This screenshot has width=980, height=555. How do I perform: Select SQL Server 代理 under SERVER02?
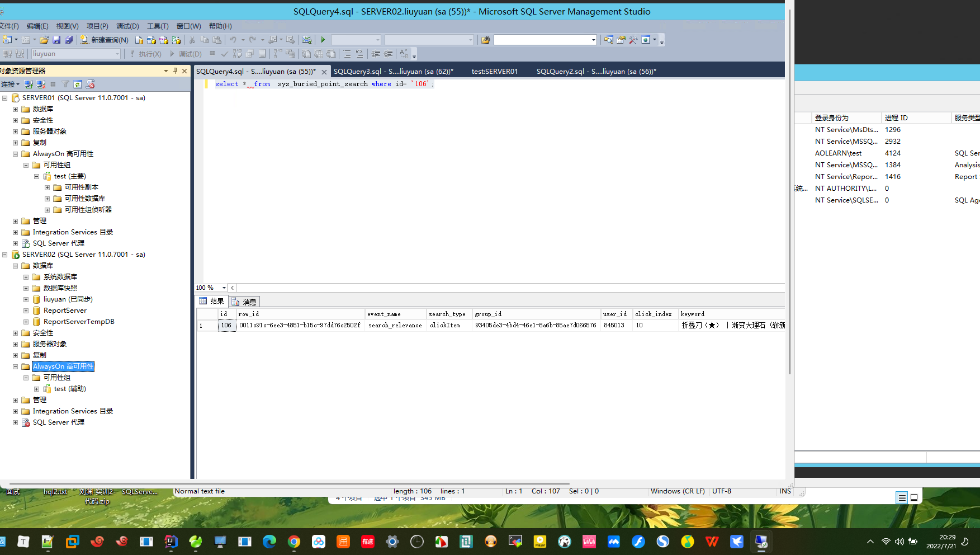59,422
